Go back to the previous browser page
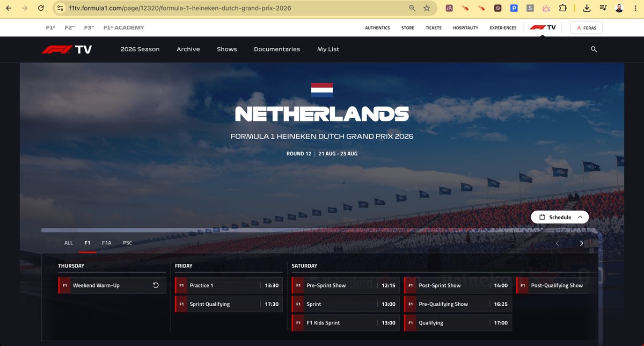The height and width of the screenshot is (346, 644). pyautogui.click(x=9, y=8)
